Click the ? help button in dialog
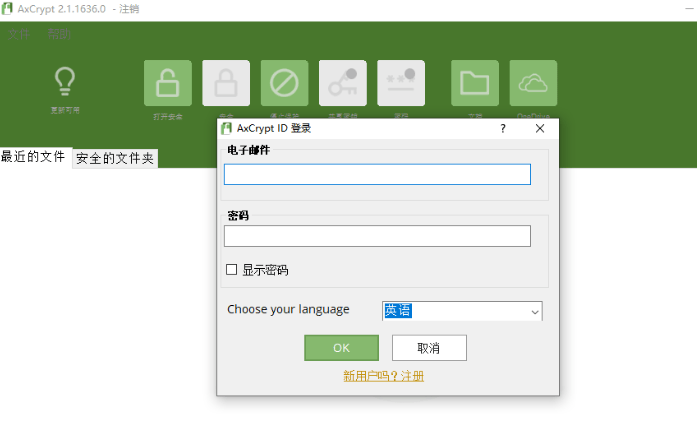Screen dimensions: 697x427 click(503, 128)
